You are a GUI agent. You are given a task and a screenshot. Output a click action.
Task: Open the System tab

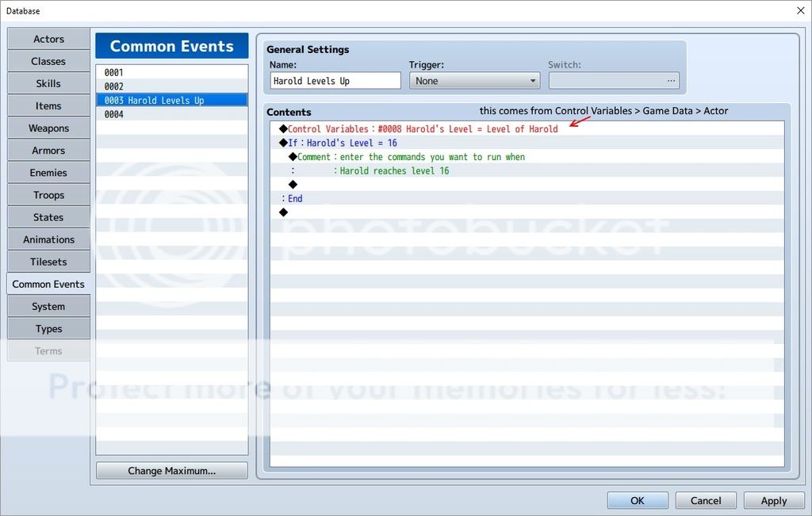48,306
